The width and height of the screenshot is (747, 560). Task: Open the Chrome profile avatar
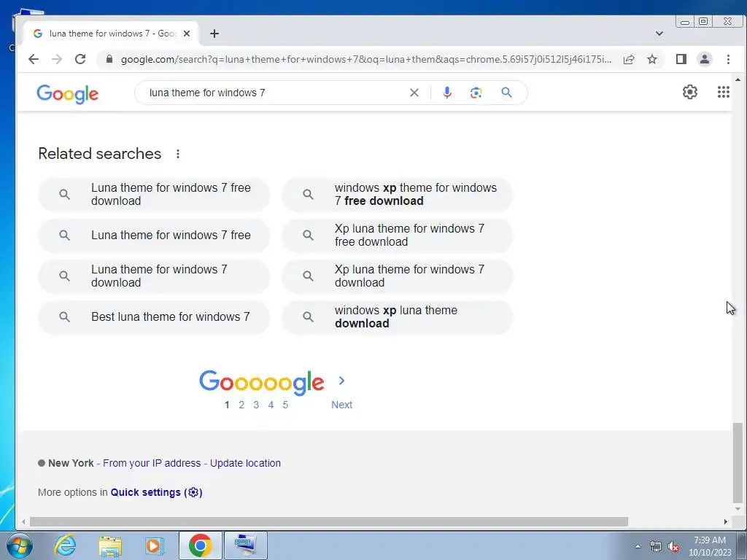pos(705,59)
